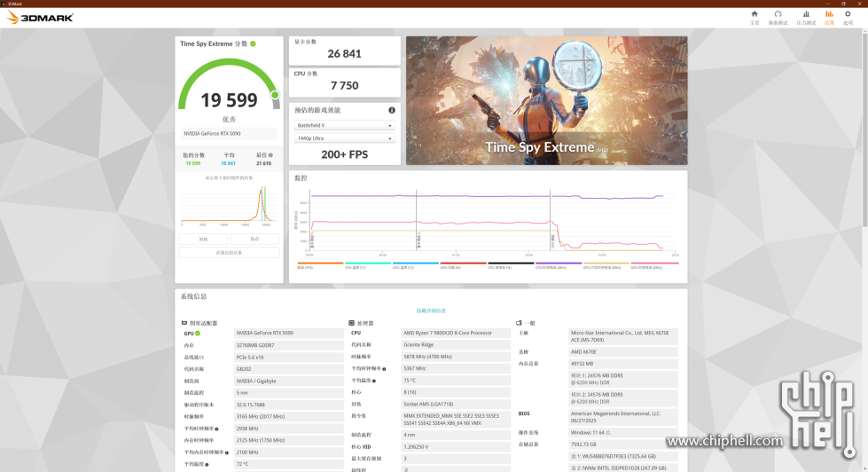Click the info icon beside GPU average memory clock
Screen dimensions: 868x472
click(227, 452)
